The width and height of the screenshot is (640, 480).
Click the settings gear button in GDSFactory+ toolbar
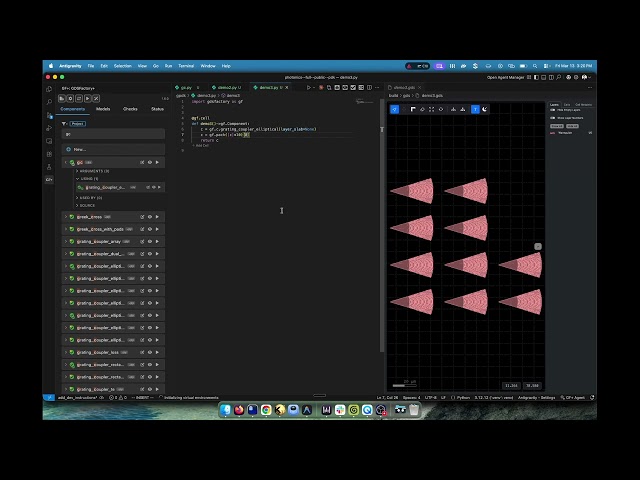click(x=70, y=98)
